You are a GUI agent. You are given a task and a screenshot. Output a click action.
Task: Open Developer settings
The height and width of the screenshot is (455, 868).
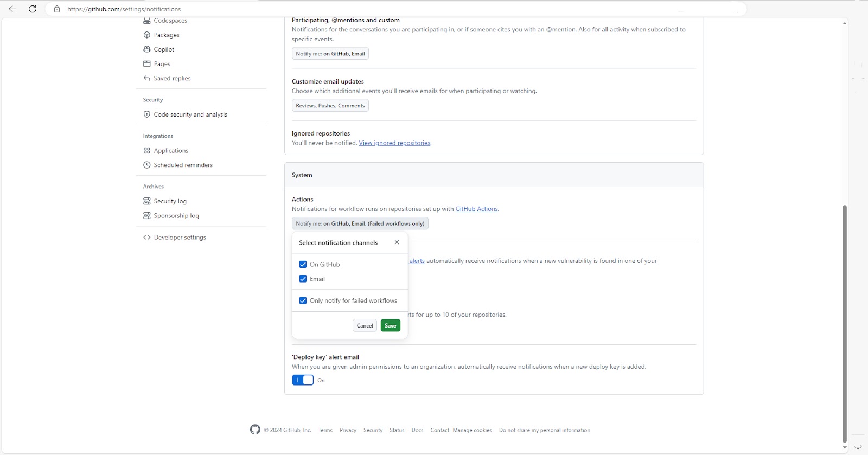pyautogui.click(x=180, y=238)
